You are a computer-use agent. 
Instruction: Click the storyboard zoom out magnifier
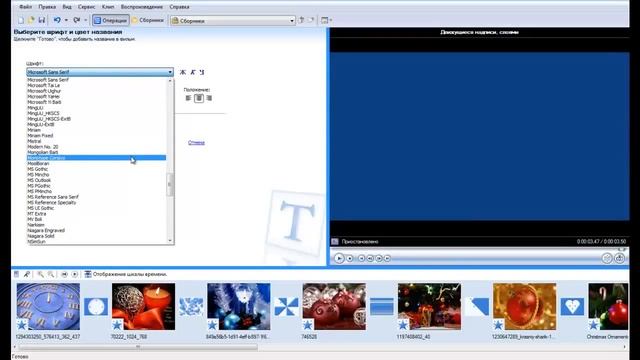tap(51, 274)
